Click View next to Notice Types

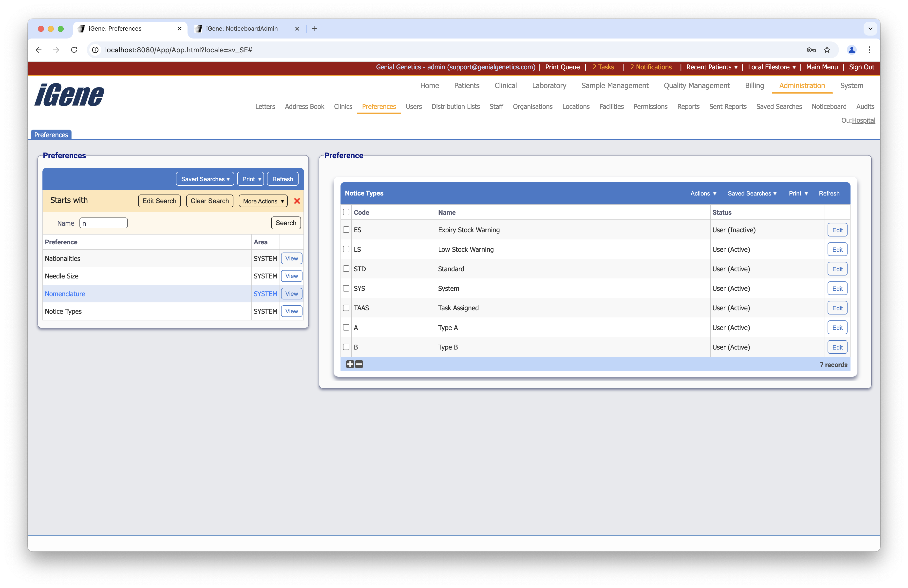tap(291, 311)
